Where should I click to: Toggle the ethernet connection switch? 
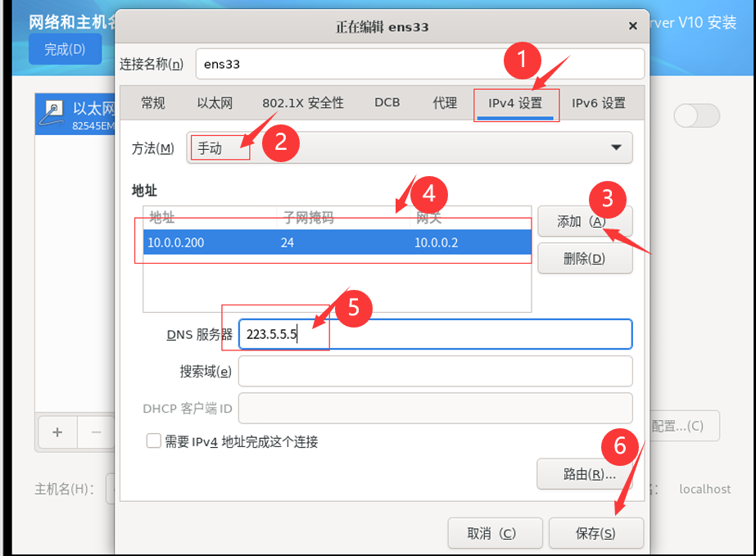point(697,115)
